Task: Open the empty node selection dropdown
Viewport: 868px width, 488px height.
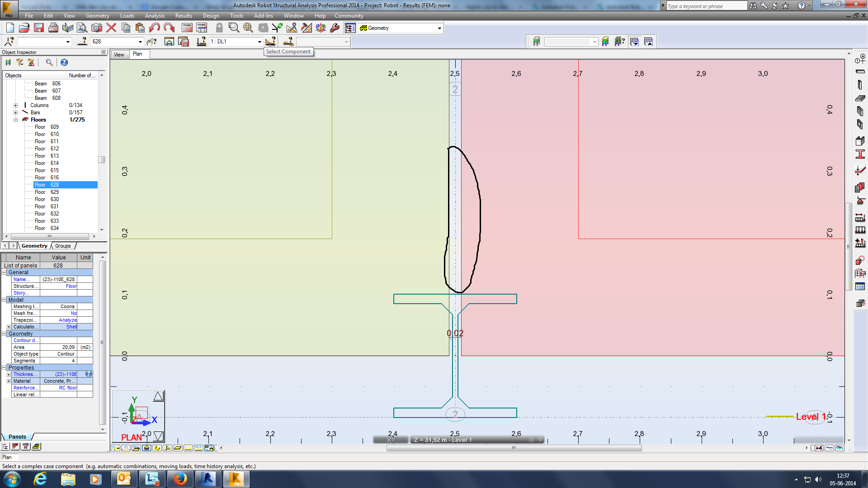Action: pyautogui.click(x=68, y=42)
